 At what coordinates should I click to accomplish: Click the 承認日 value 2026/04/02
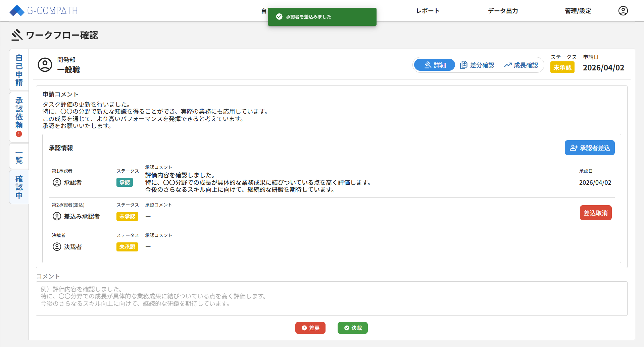click(595, 183)
